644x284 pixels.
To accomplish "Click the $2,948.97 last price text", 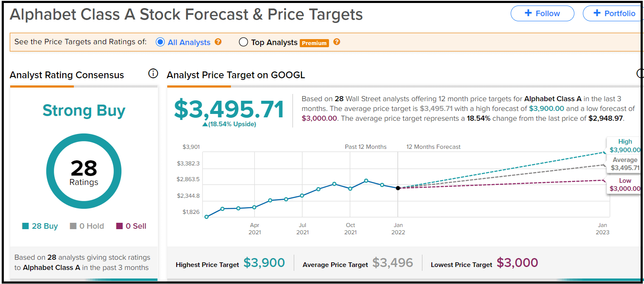I will pyautogui.click(x=605, y=118).
